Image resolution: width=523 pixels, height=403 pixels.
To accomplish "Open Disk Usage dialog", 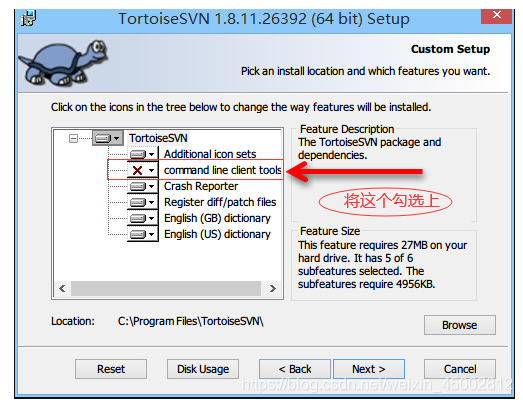I will tap(203, 369).
